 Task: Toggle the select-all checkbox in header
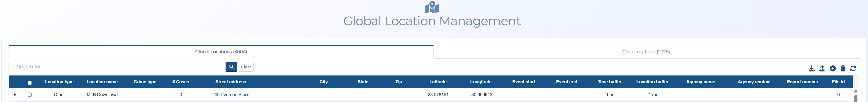pyautogui.click(x=30, y=83)
